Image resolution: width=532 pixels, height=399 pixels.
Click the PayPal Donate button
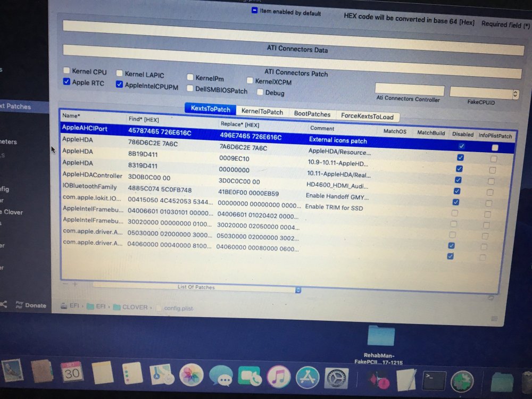click(x=31, y=305)
